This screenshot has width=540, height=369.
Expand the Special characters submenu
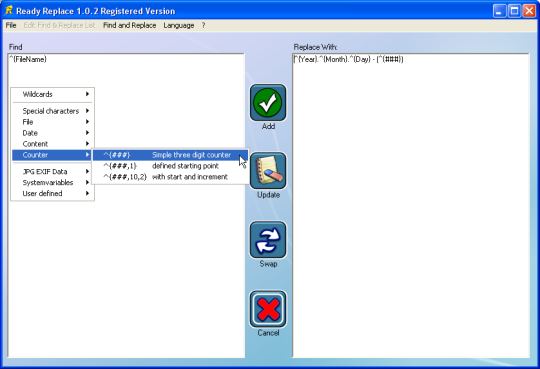coord(52,111)
